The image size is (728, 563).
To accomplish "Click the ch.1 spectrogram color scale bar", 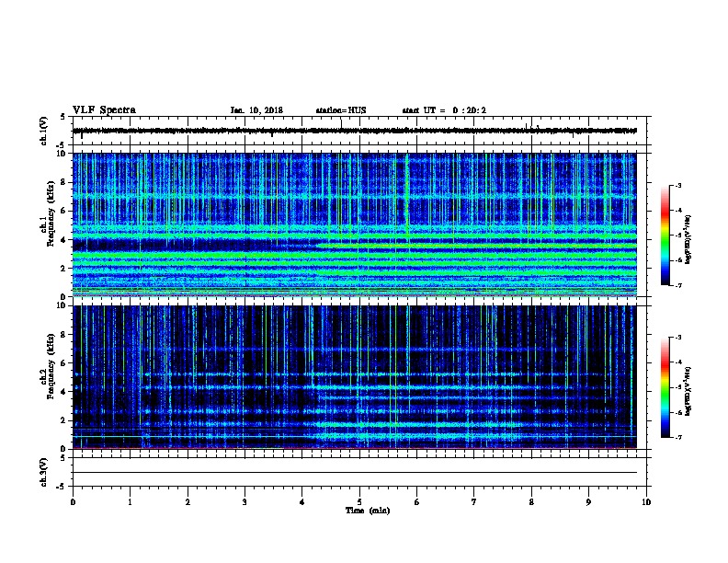I will [x=665, y=236].
